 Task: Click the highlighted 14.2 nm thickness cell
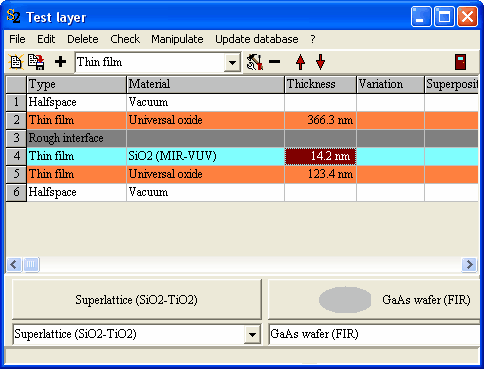(x=321, y=156)
